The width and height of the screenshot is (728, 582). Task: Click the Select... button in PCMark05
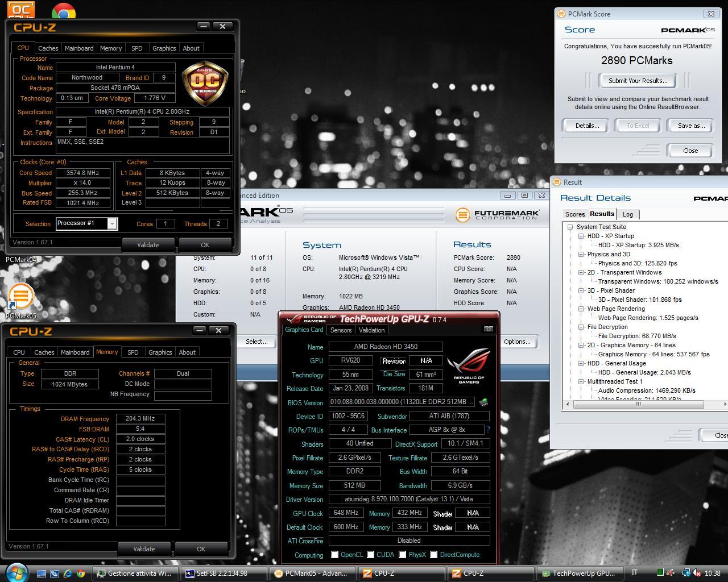point(257,342)
